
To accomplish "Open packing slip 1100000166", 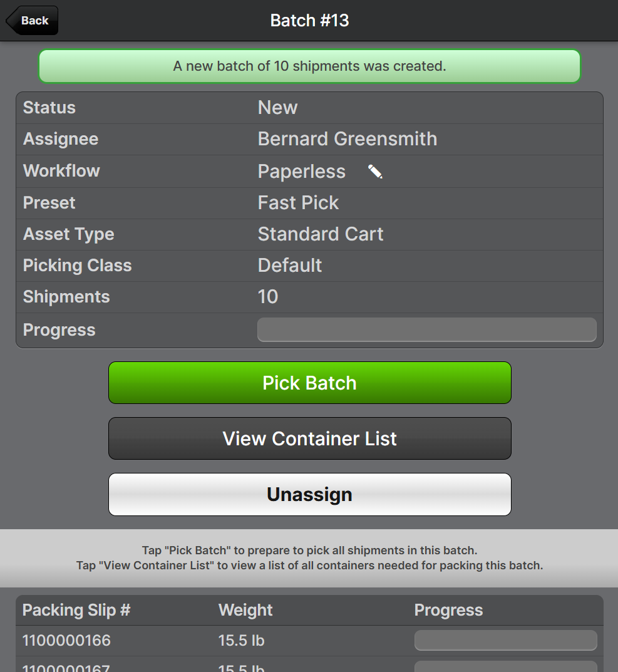I will [66, 640].
